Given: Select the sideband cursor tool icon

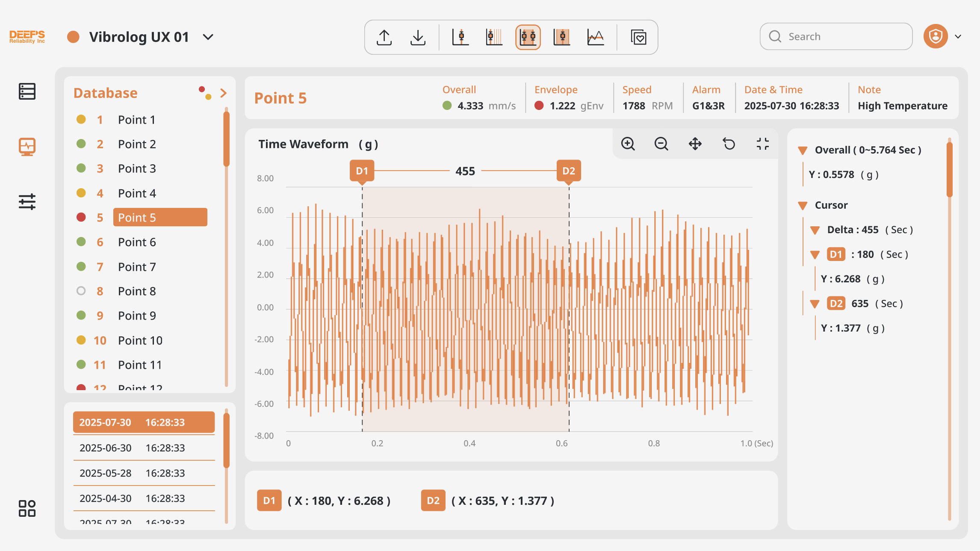Looking at the screenshot, I should click(562, 37).
